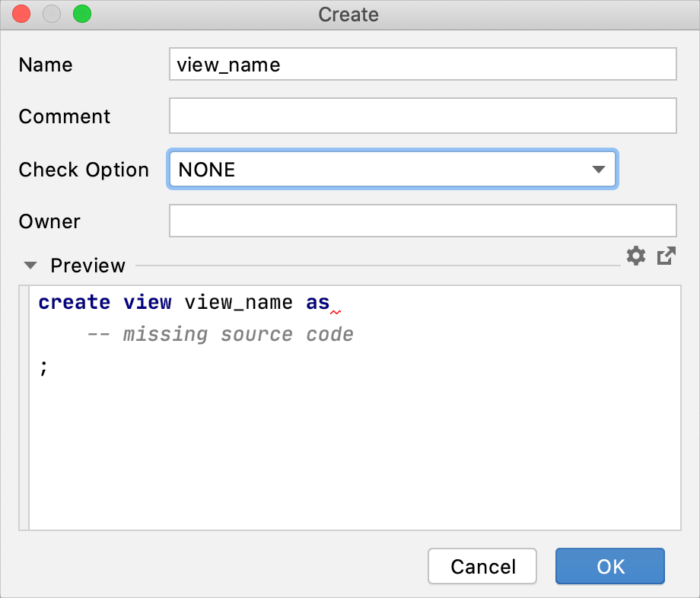Confirm the dialog with OK
Screen dimensions: 700x598
610,566
